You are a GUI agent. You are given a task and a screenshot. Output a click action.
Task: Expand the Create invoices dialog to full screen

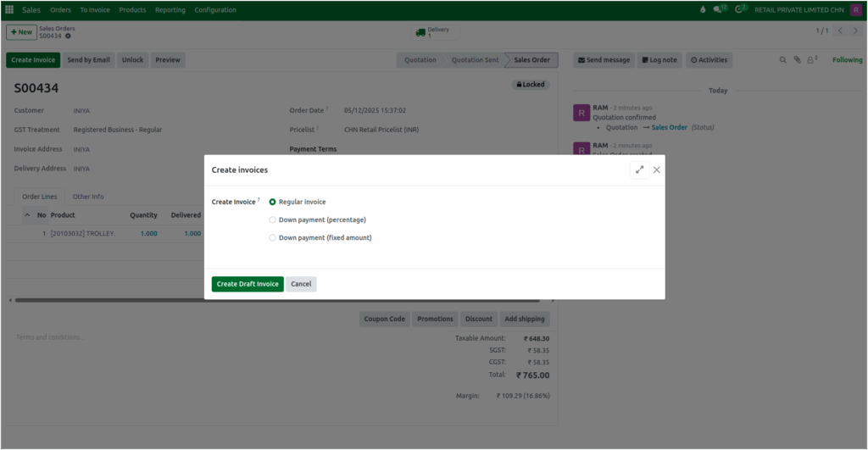[x=639, y=170]
